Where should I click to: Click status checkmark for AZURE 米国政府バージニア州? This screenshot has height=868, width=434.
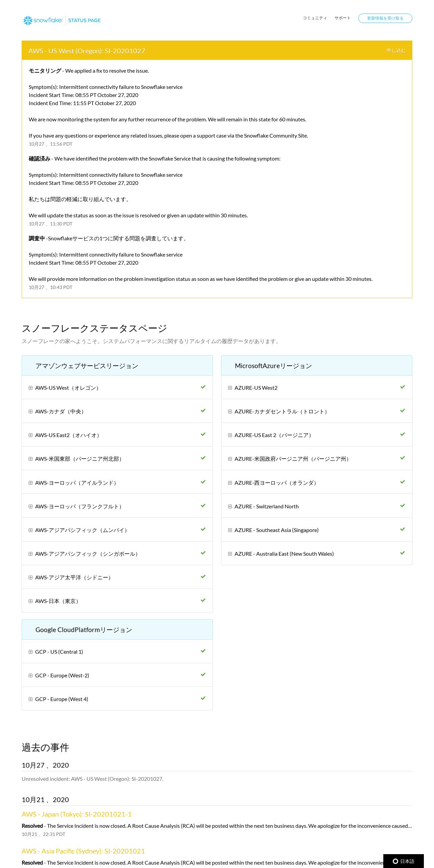point(403,458)
